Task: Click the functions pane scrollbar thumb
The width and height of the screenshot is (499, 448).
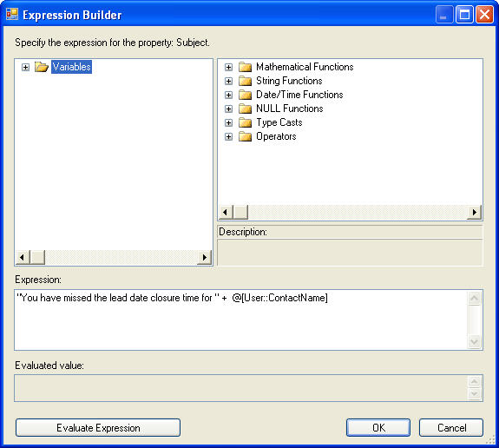Action: tap(240, 213)
